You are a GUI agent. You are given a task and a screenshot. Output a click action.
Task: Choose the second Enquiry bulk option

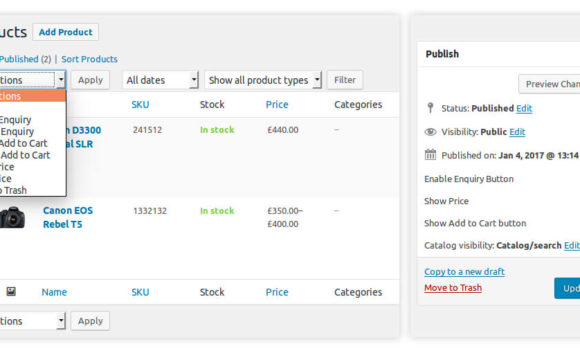(x=17, y=132)
